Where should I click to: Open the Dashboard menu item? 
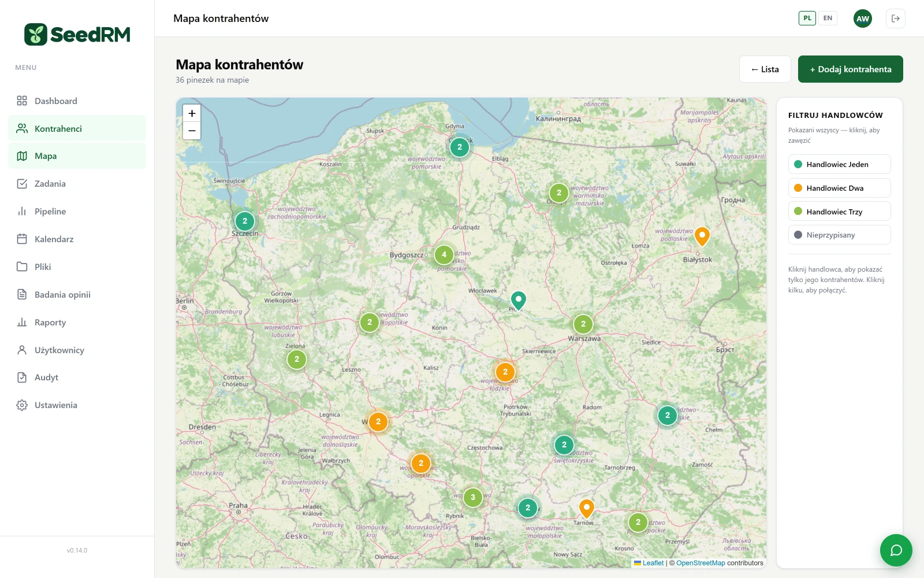pos(77,101)
